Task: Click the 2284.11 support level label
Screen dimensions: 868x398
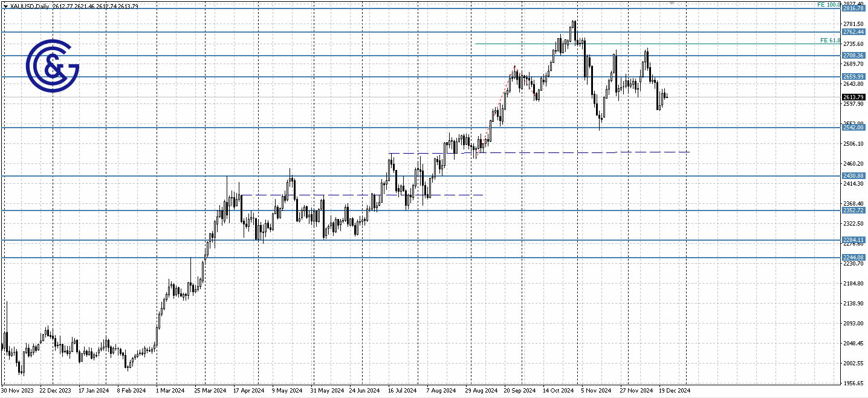Action: pos(852,240)
